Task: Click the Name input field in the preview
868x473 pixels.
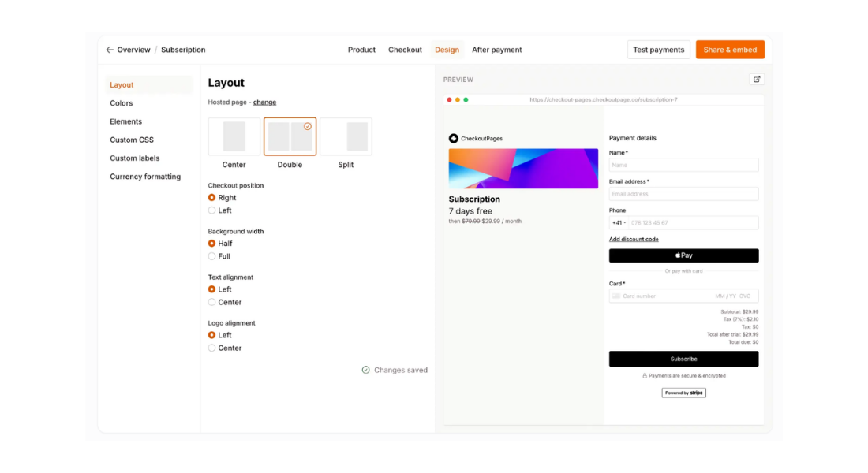Action: [x=683, y=165]
